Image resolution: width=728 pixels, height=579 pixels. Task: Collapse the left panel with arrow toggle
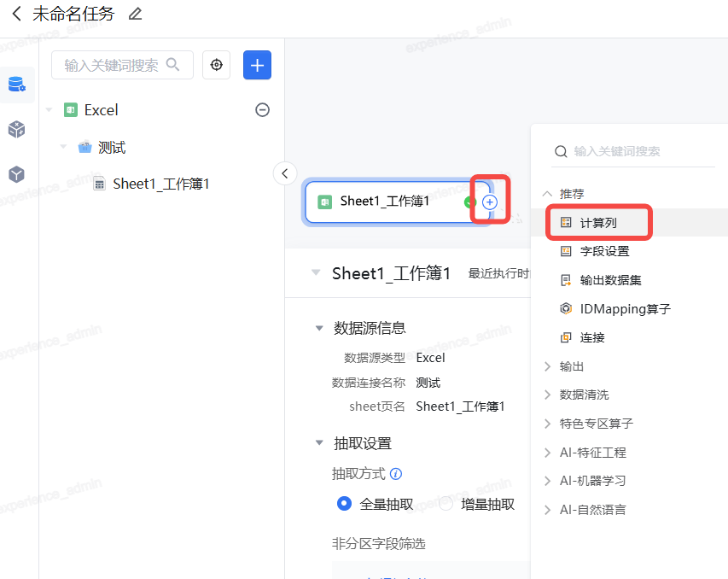point(285,173)
